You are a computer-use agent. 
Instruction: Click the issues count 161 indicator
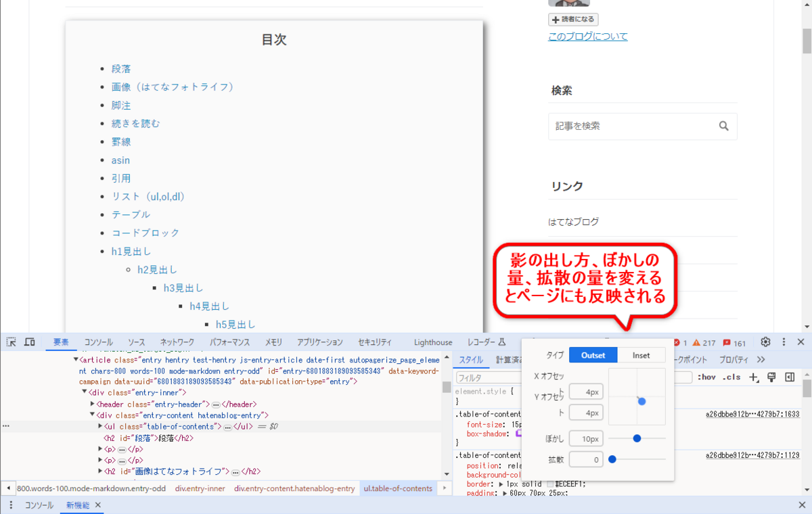[x=734, y=343]
